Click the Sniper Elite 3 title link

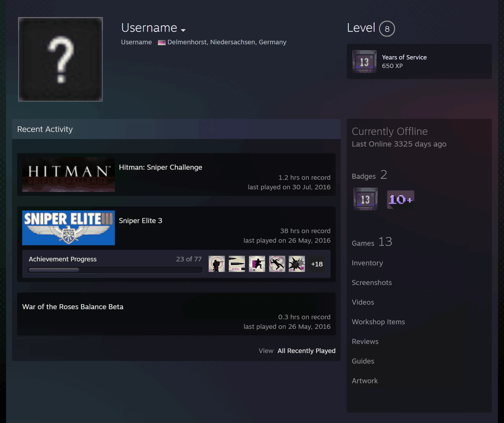point(140,221)
